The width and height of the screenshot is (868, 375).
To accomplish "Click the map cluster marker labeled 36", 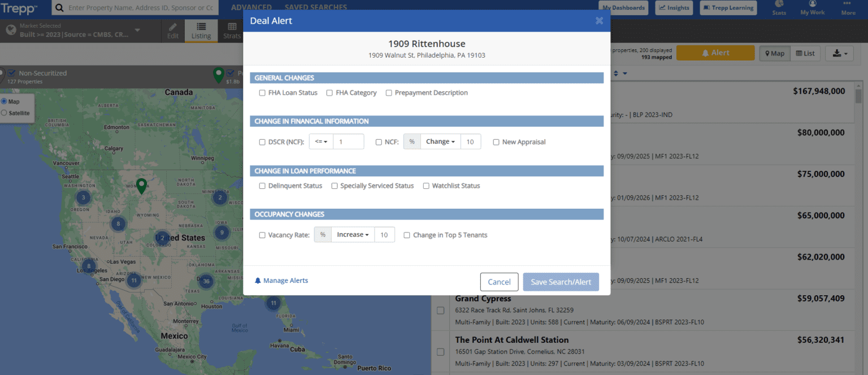I will (x=206, y=281).
